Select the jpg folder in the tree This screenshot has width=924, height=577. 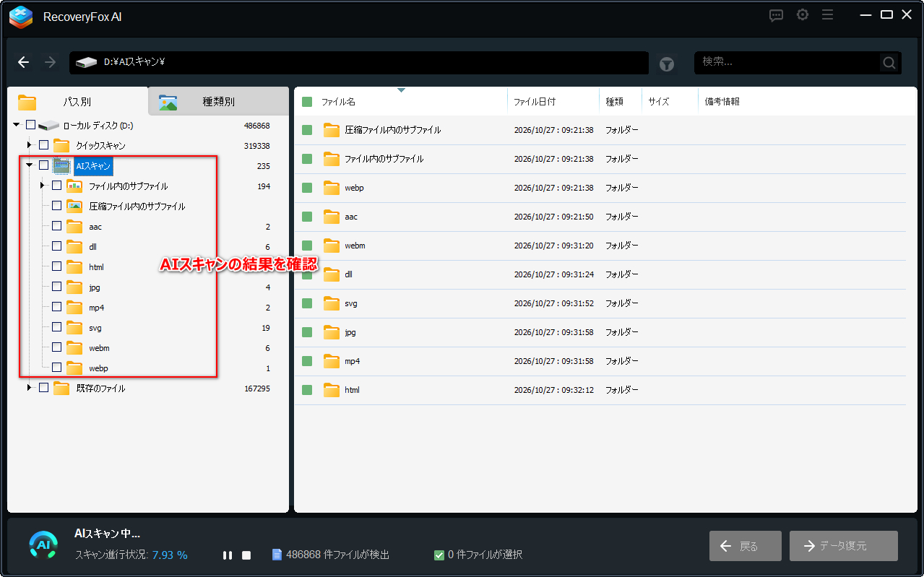coord(94,287)
